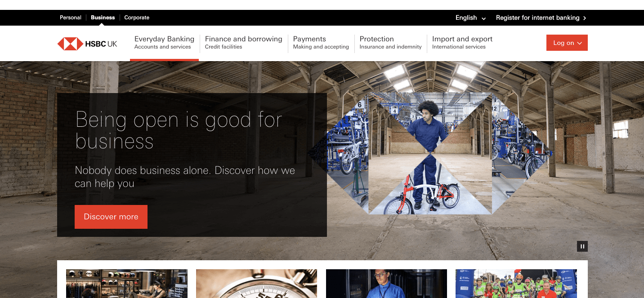This screenshot has height=298, width=644.
Task: Open the Finance and borrowing menu
Action: coord(243,43)
